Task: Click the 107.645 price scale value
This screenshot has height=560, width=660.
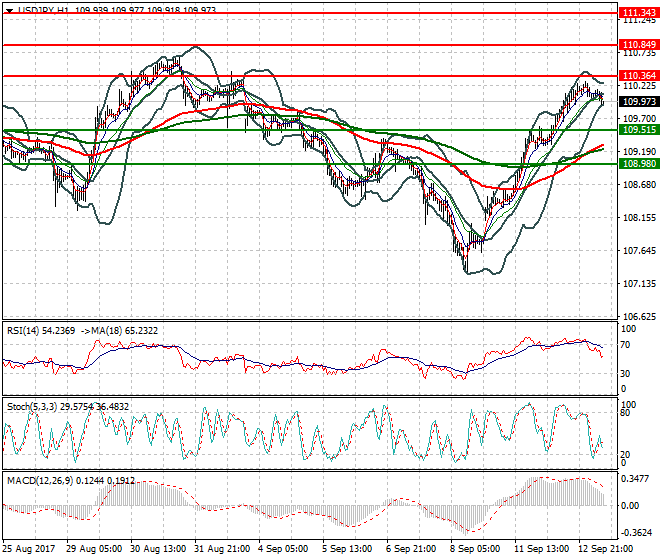Action: click(639, 251)
